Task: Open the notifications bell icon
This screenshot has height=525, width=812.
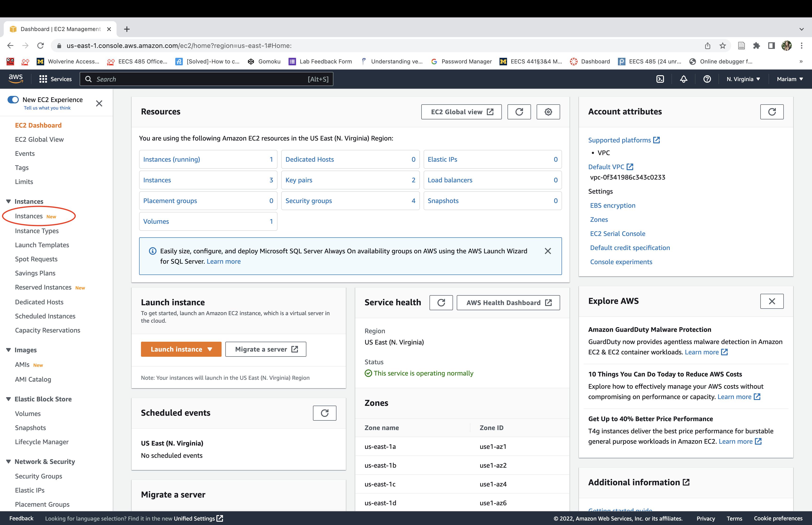Action: click(x=683, y=79)
